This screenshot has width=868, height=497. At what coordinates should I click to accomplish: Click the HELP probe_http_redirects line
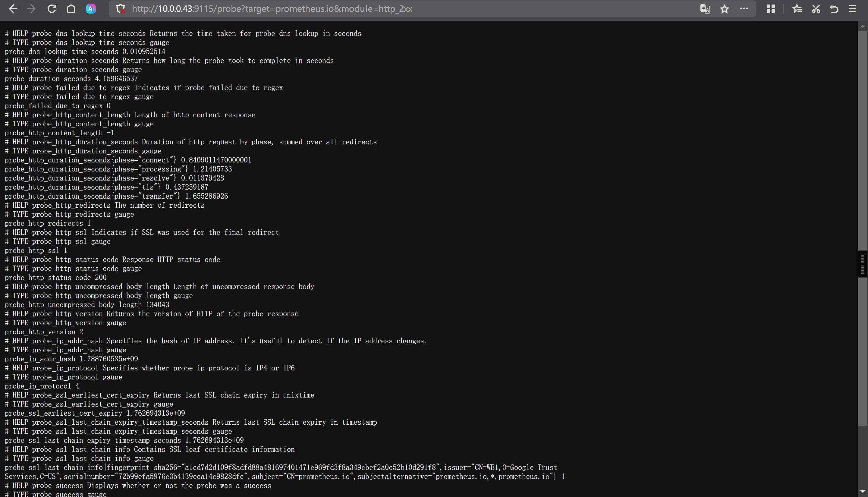click(105, 205)
